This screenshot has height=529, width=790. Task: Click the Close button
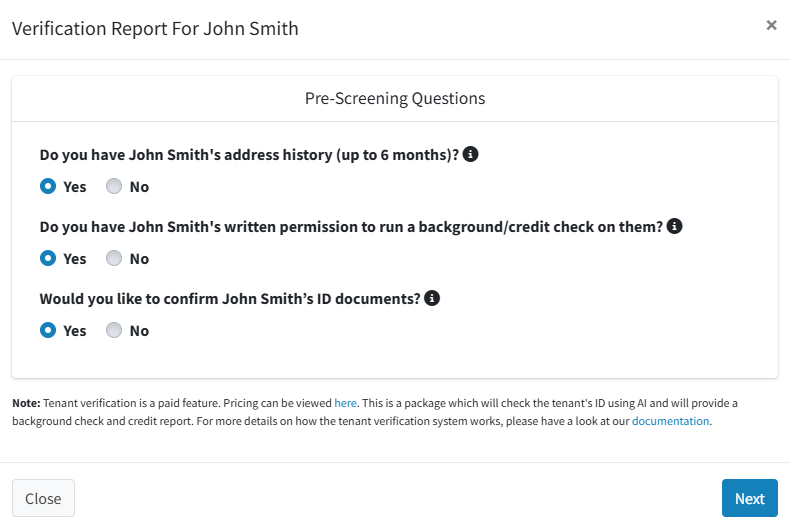tap(43, 498)
